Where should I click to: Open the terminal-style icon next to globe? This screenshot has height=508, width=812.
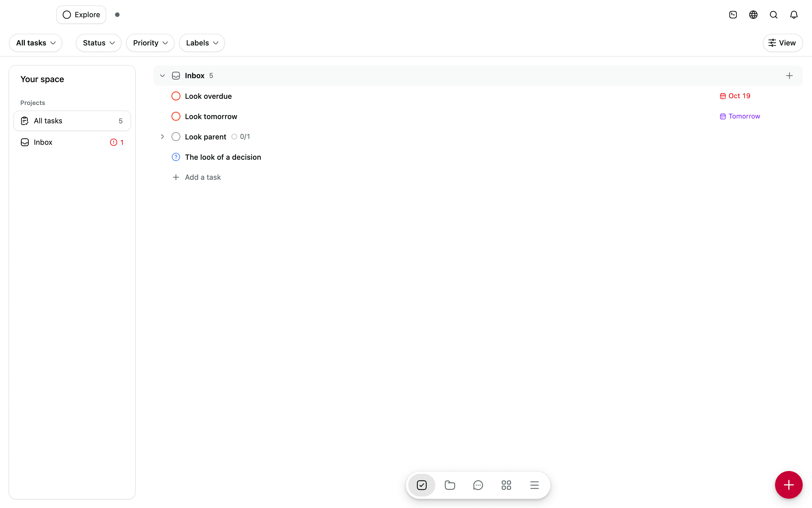[733, 15]
